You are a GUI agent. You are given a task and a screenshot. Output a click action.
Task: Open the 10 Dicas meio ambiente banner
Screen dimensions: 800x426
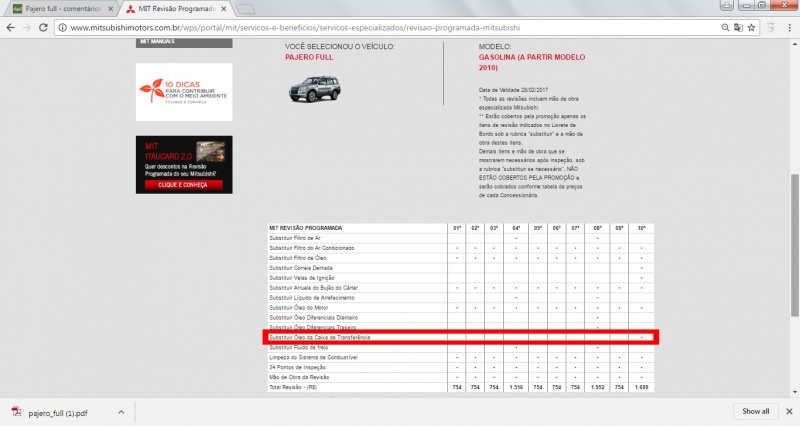184,92
